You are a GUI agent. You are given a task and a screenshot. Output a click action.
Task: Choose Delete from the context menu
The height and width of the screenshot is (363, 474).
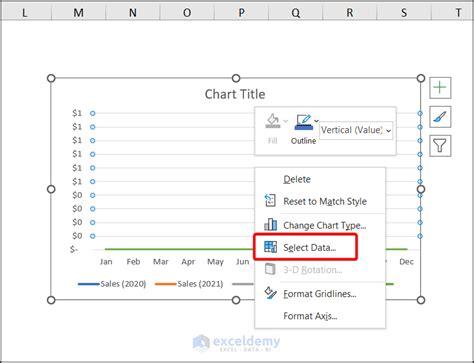pyautogui.click(x=320, y=179)
